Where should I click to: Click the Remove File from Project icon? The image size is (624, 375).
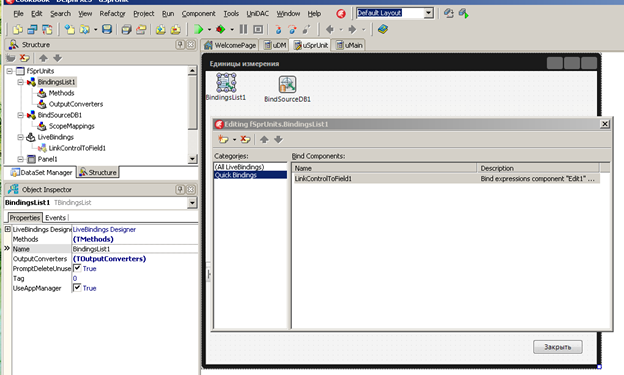click(175, 29)
